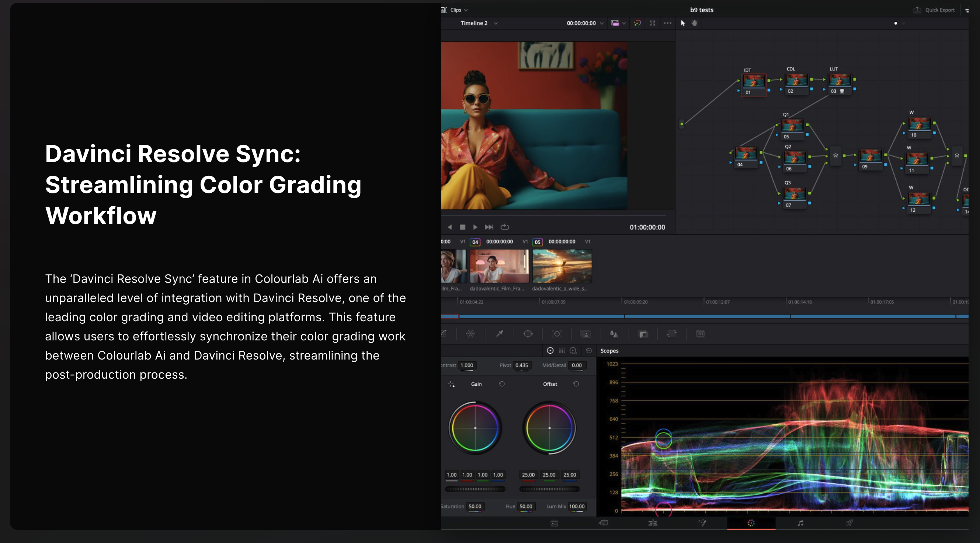Open the Key palette icon

643,334
